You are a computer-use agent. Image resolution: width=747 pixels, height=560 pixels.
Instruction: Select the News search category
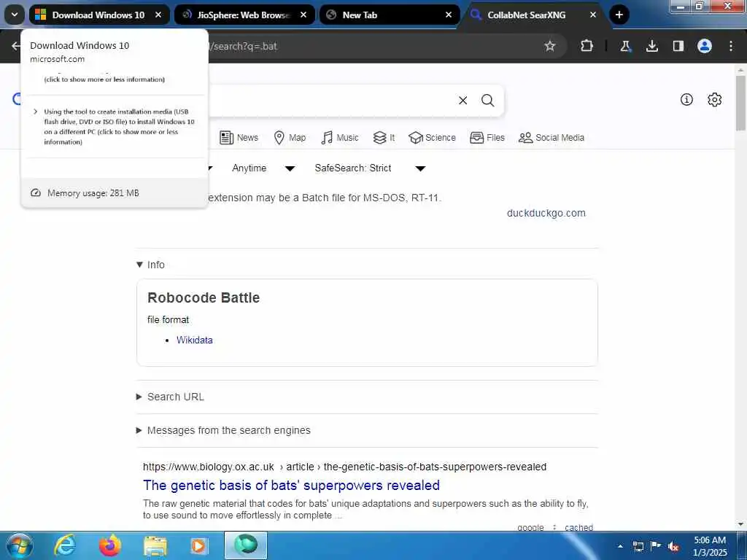239,138
